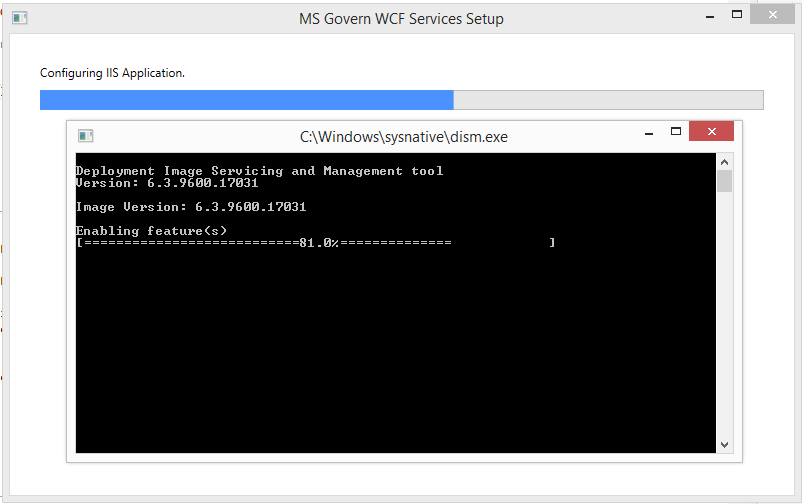Minimize the MS Govern WCF Services Setup window
Viewport: 802px width, 504px height.
click(708, 15)
